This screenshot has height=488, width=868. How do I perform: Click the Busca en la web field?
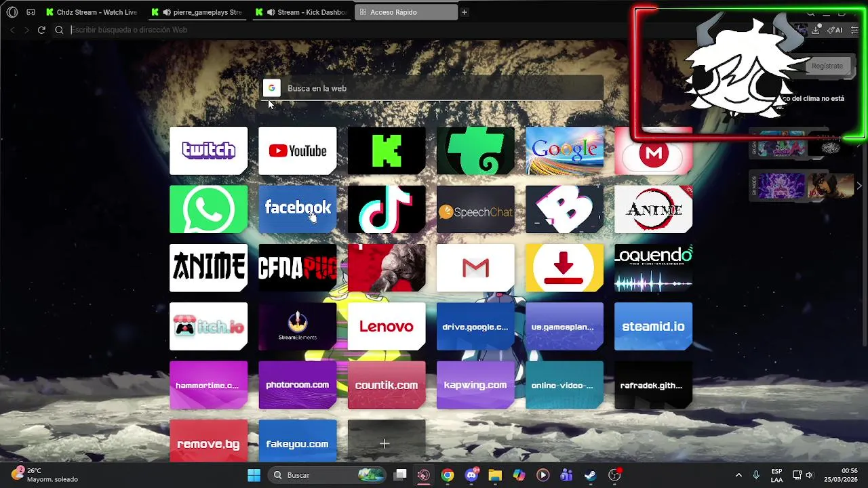433,88
